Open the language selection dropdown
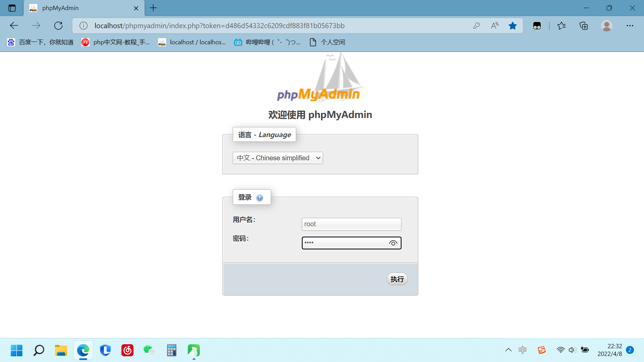 (278, 158)
